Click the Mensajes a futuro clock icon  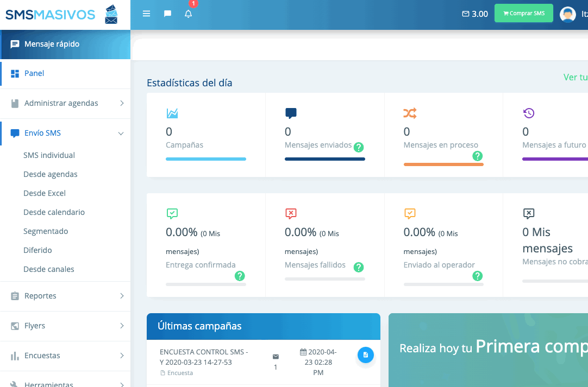(x=529, y=113)
